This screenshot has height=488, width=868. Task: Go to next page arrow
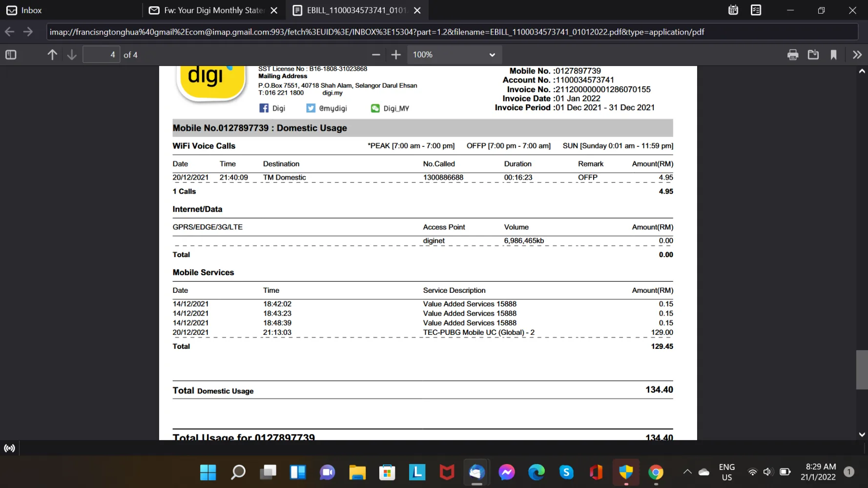[72, 55]
